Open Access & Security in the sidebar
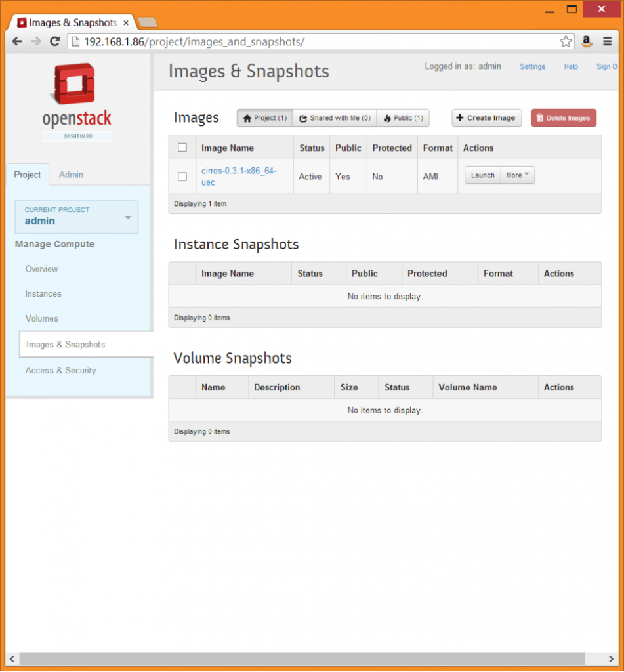The height and width of the screenshot is (672, 624). [x=60, y=370]
